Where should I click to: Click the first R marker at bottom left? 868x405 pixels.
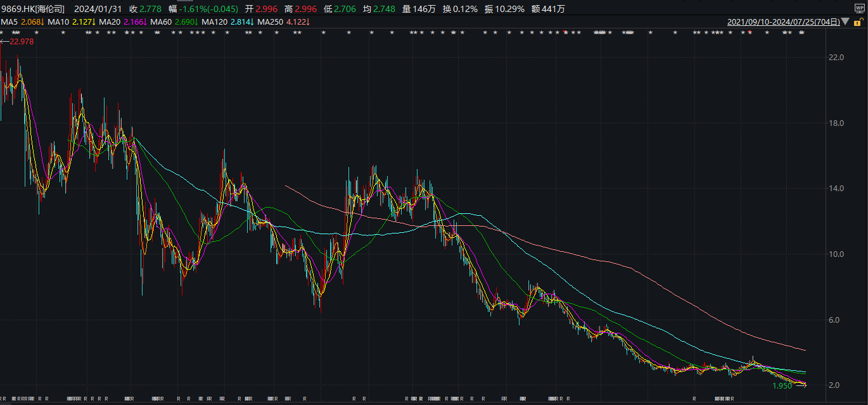tap(2, 399)
